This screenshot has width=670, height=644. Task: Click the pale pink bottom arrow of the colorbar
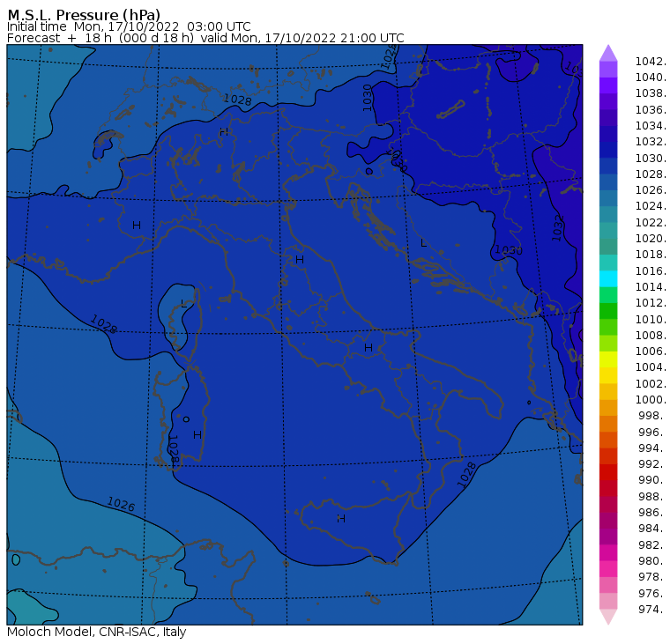tap(608, 617)
